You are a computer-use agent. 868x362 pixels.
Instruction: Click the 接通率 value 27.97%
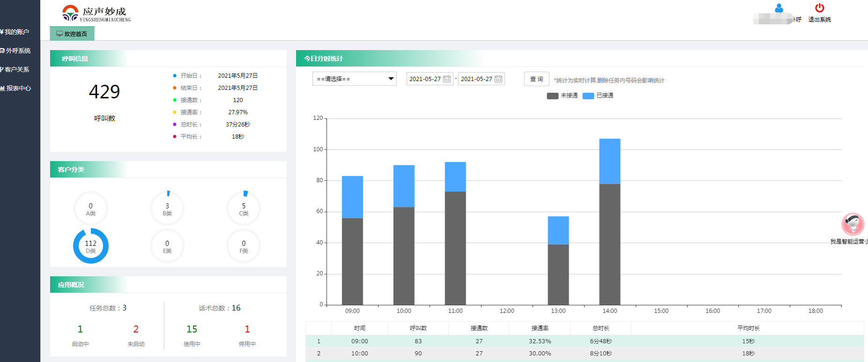(x=238, y=112)
